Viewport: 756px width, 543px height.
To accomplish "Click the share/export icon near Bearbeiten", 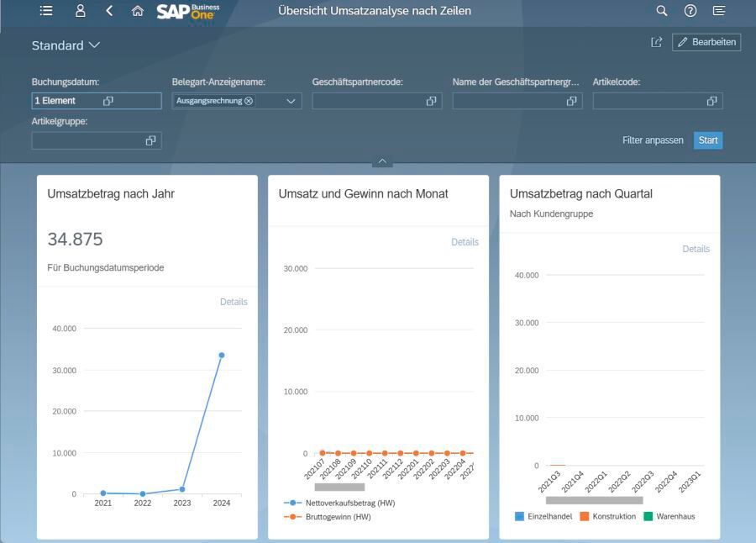I will coord(658,41).
